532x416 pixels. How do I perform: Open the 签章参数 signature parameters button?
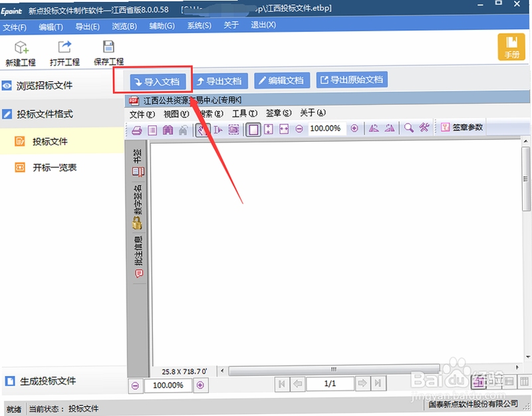click(462, 127)
